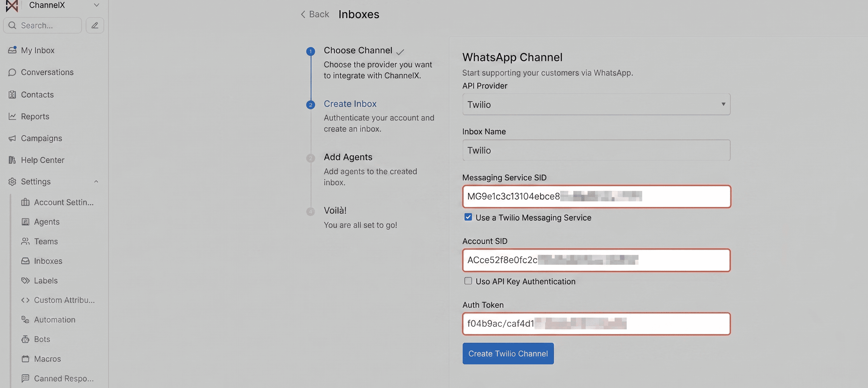Image resolution: width=868 pixels, height=388 pixels.
Task: Click the Automation icon
Action: [x=25, y=319]
